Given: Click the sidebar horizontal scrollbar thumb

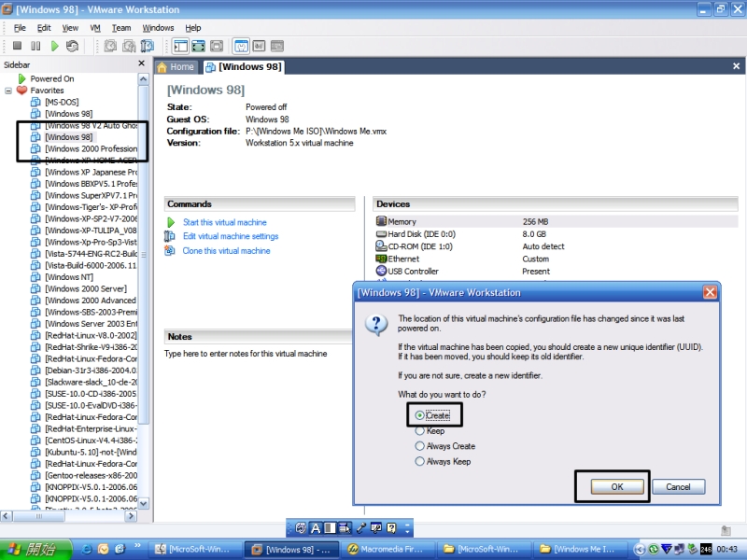Looking at the screenshot, I should [39, 516].
